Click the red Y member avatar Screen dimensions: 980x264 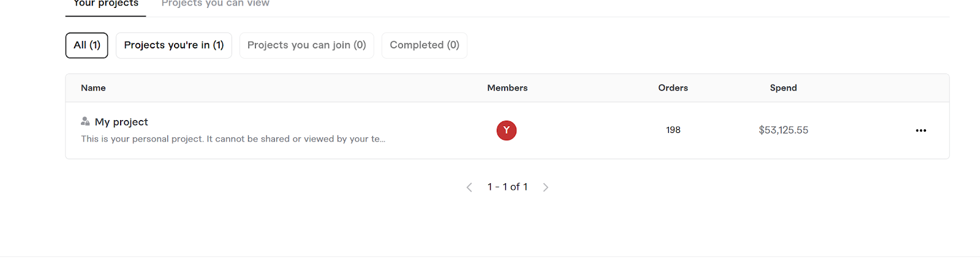[507, 130]
